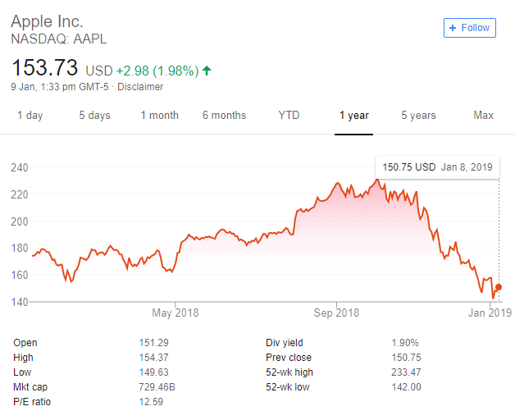Click the plus icon in Follow button
The width and height of the screenshot is (515, 420).
(x=453, y=28)
